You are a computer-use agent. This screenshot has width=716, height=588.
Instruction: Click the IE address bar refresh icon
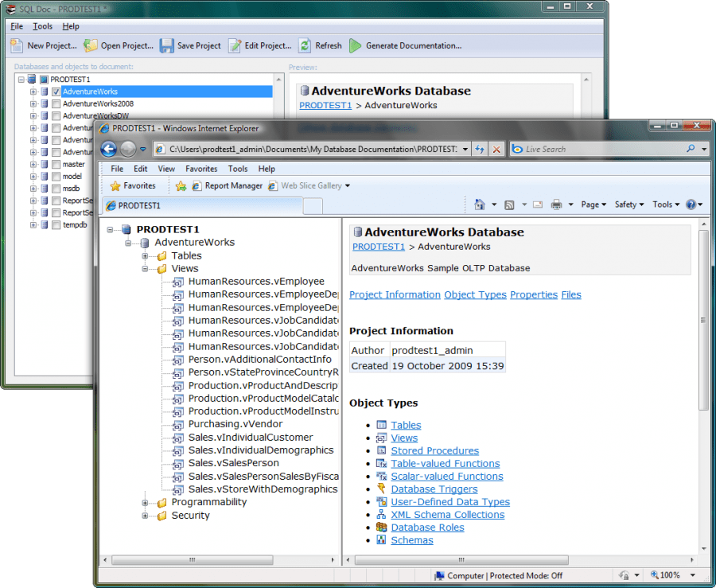tap(480, 150)
